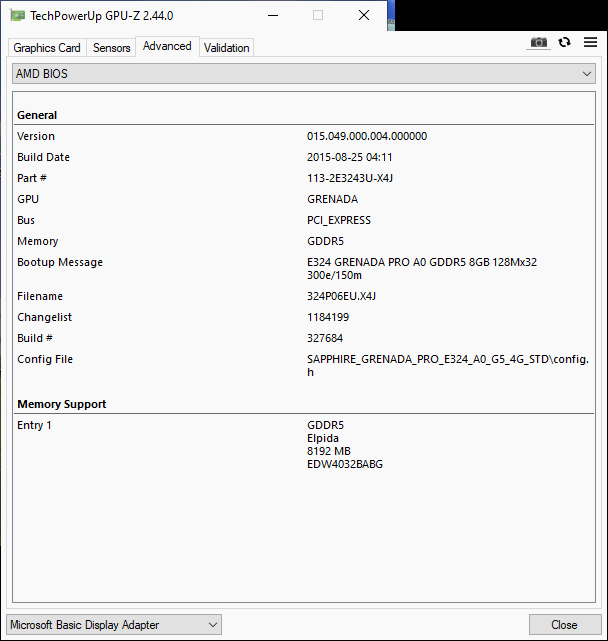Image resolution: width=608 pixels, height=641 pixels.
Task: Open the Sensors tab
Action: click(111, 48)
